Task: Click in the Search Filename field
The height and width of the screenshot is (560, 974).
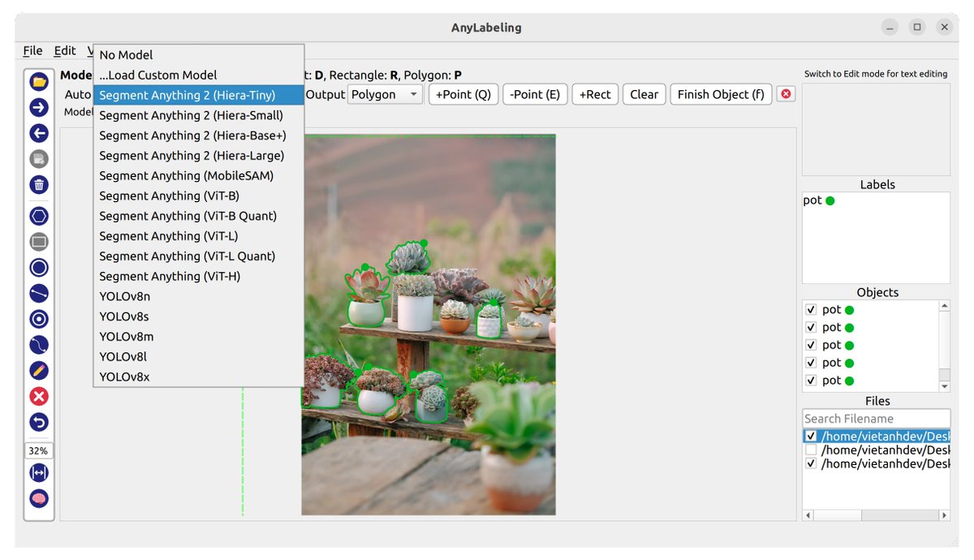Action: click(876, 419)
